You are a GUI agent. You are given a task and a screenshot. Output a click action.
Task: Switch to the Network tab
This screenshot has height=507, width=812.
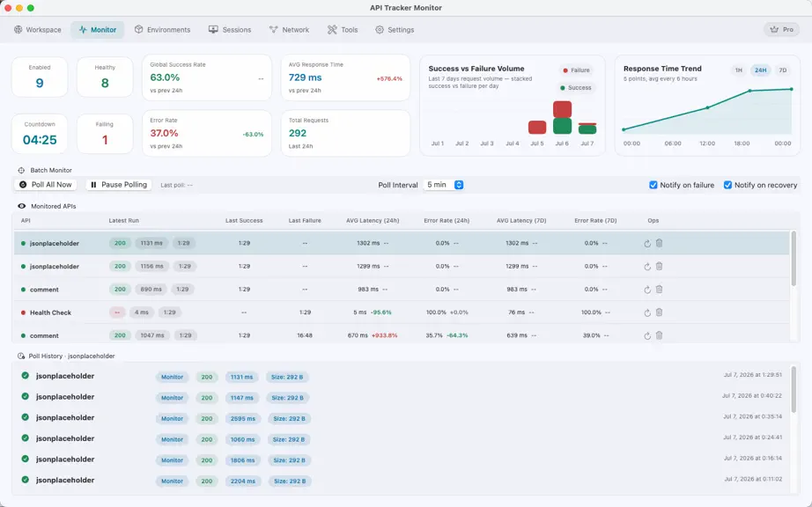(x=289, y=30)
